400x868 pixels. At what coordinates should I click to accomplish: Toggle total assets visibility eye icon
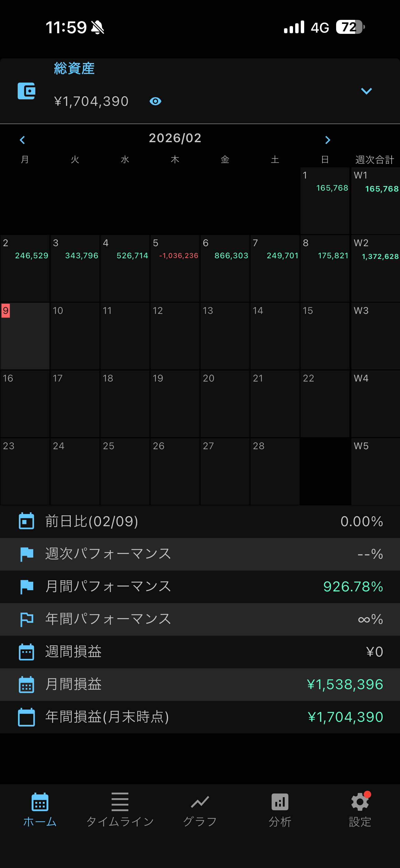pos(155,101)
